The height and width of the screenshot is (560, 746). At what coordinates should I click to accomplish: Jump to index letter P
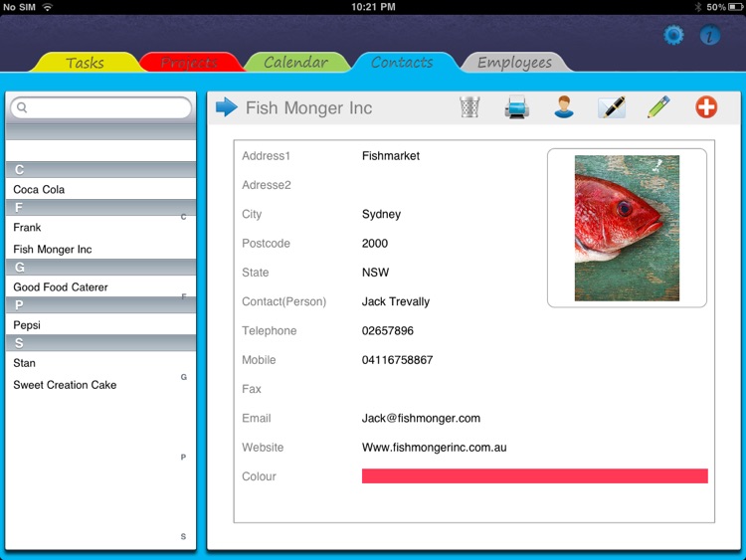pos(183,458)
